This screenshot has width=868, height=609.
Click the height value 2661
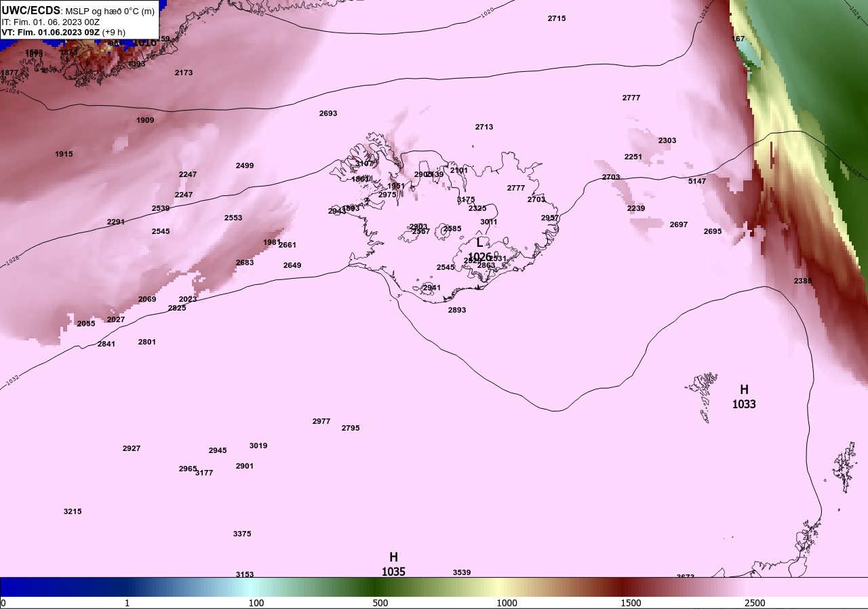288,245
